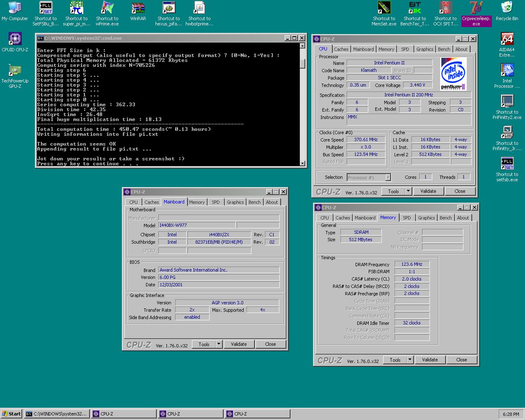
Task: Click Total computation time line in cmd
Action: click(x=124, y=129)
